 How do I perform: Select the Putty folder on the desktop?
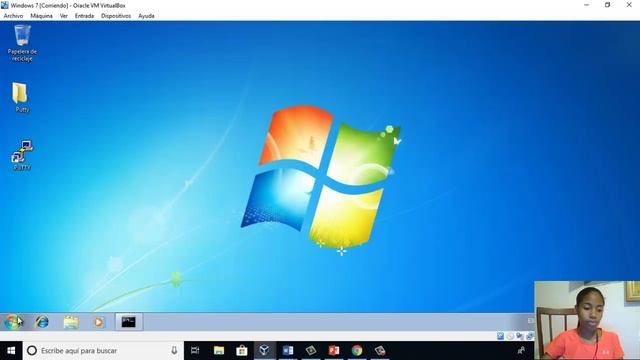point(21,97)
